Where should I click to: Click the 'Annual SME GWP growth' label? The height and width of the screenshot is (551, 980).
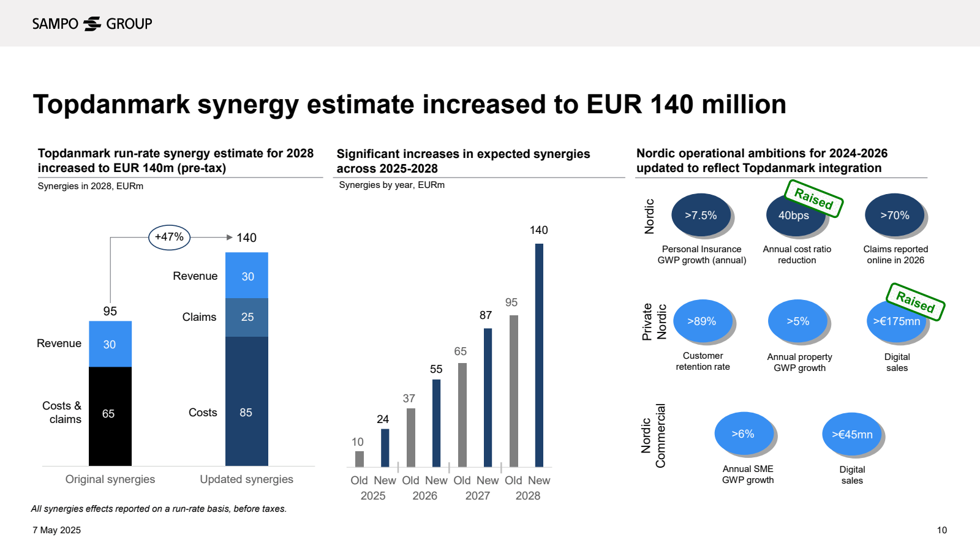[748, 474]
